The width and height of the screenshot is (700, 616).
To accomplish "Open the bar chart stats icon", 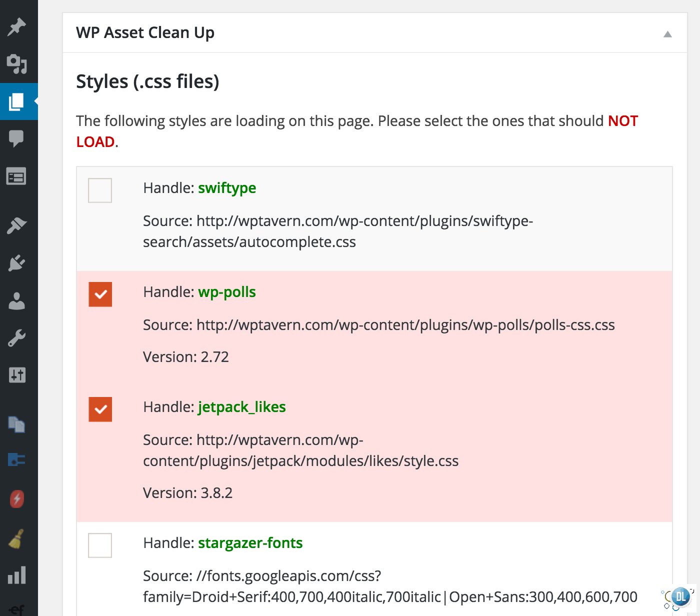I will coord(16,575).
